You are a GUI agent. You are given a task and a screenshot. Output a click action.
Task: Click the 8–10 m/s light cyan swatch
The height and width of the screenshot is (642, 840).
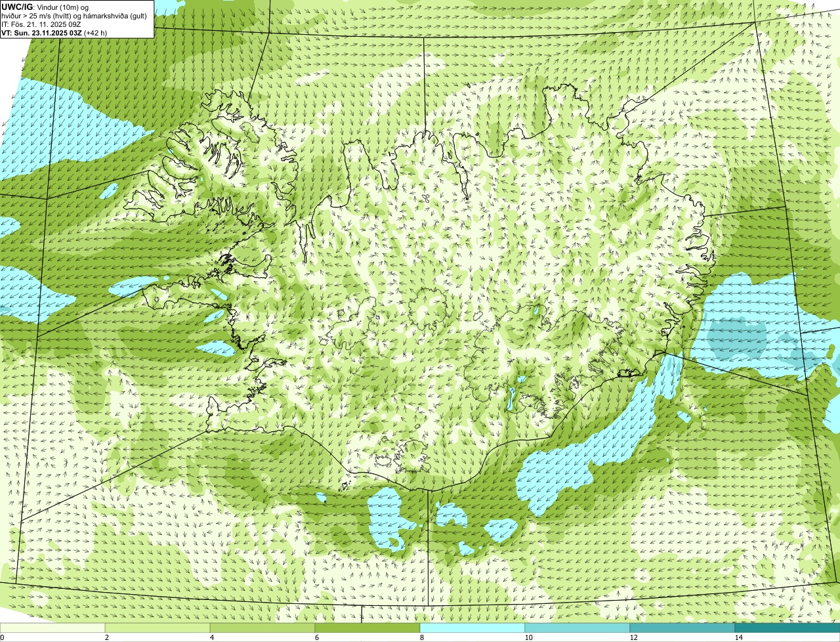pyautogui.click(x=472, y=628)
